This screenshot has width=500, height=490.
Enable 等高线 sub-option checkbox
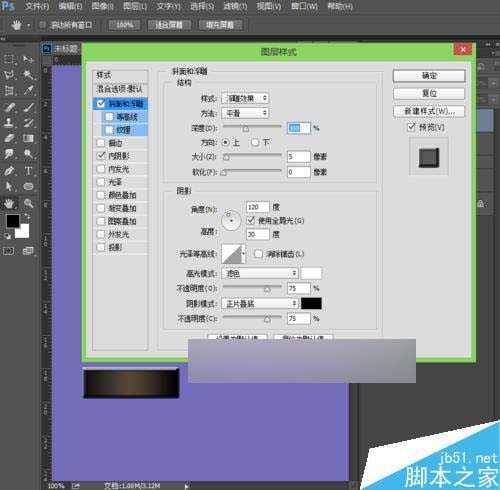point(109,117)
